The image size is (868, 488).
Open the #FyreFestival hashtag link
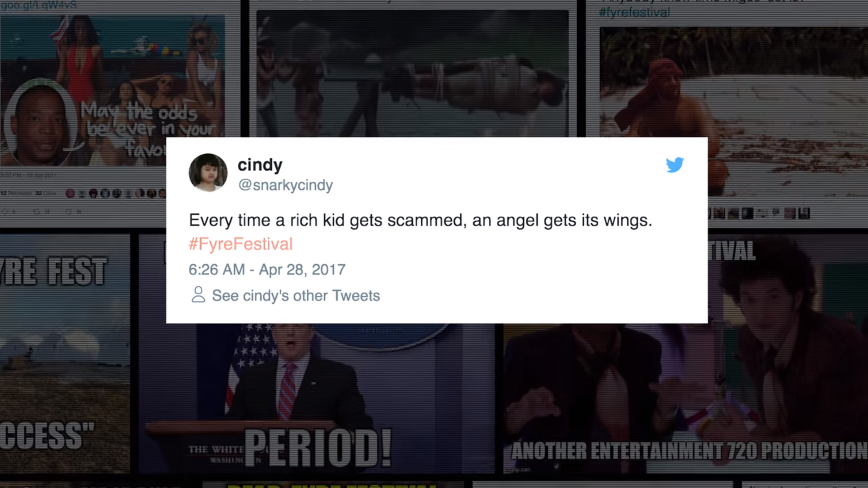[x=241, y=244]
